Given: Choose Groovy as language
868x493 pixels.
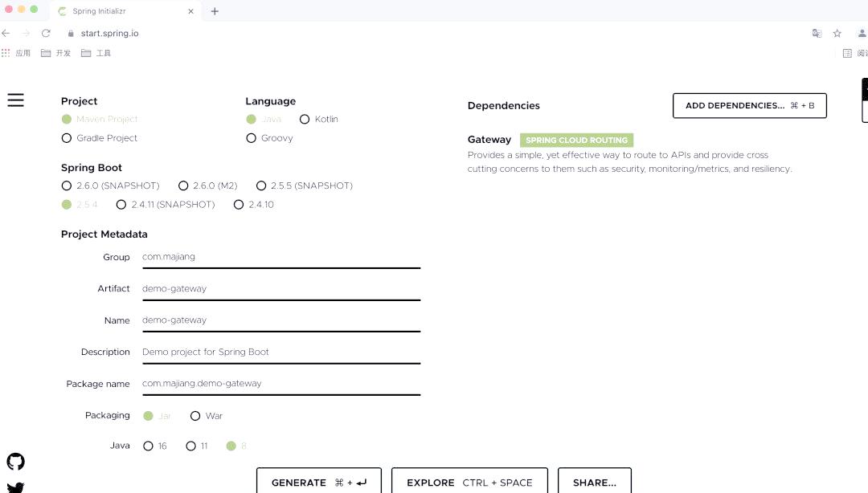Looking at the screenshot, I should tap(269, 138).
